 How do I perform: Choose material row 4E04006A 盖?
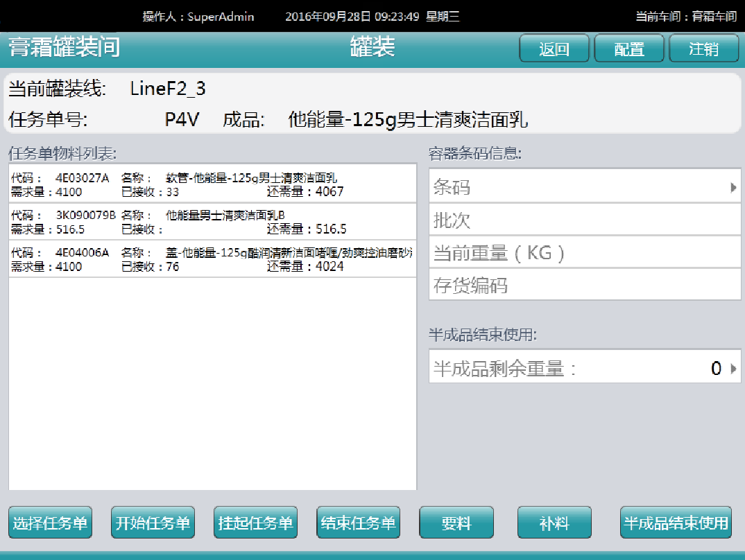click(x=212, y=259)
